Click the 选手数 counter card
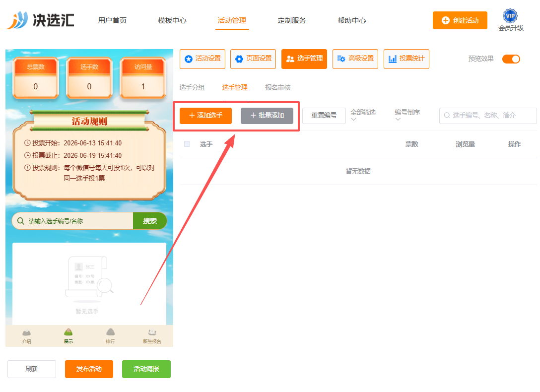 tap(89, 78)
